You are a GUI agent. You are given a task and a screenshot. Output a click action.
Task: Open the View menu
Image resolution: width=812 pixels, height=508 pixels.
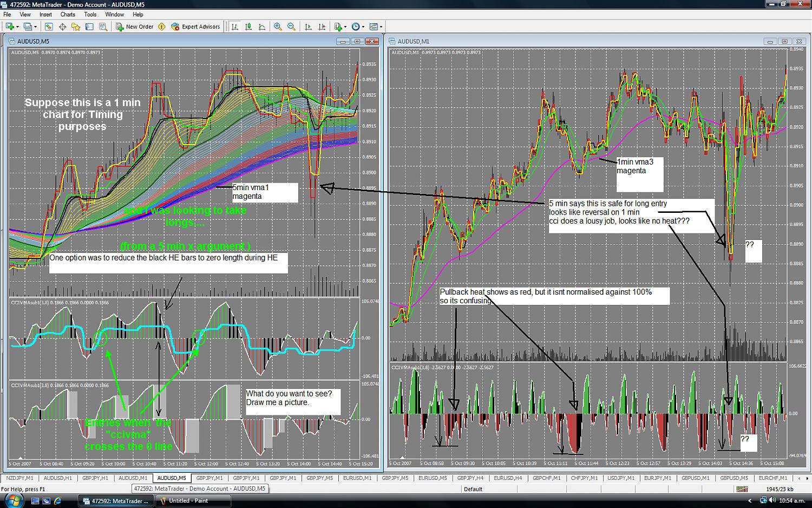click(25, 15)
